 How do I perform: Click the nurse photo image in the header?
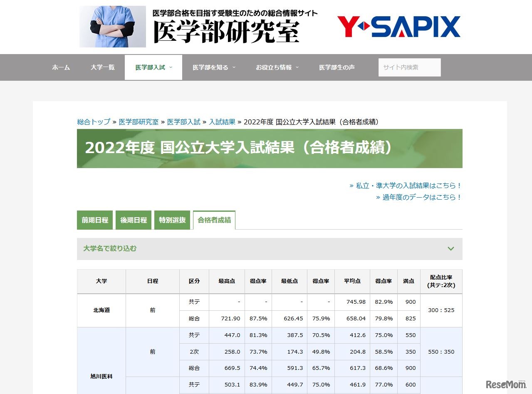[x=112, y=26]
